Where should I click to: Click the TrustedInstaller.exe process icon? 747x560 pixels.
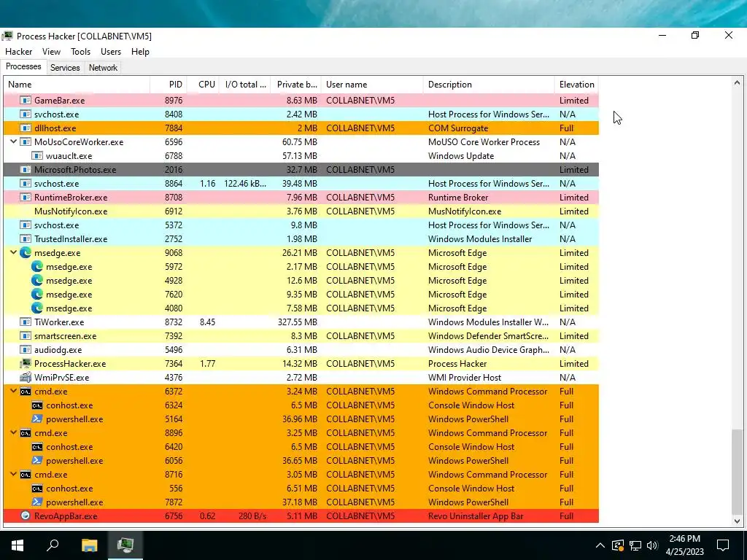[x=26, y=239]
